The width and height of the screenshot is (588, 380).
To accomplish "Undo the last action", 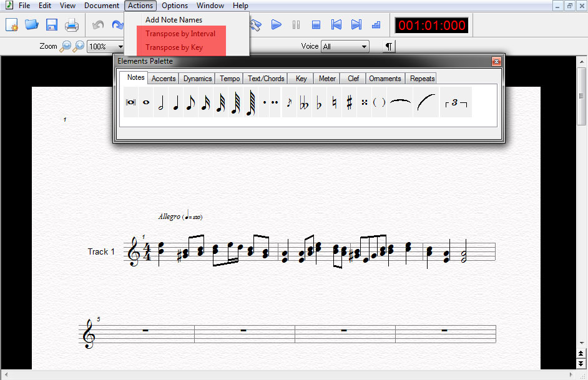I will tap(98, 25).
